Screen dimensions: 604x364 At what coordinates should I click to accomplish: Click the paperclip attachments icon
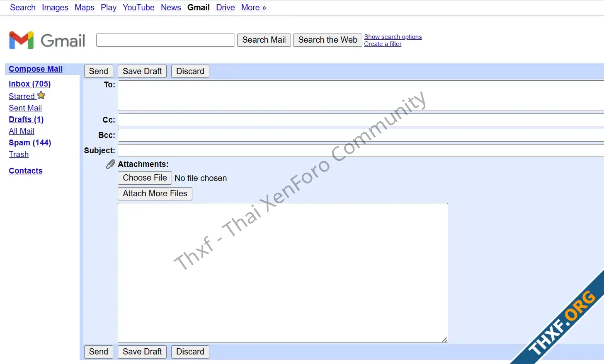pos(110,164)
